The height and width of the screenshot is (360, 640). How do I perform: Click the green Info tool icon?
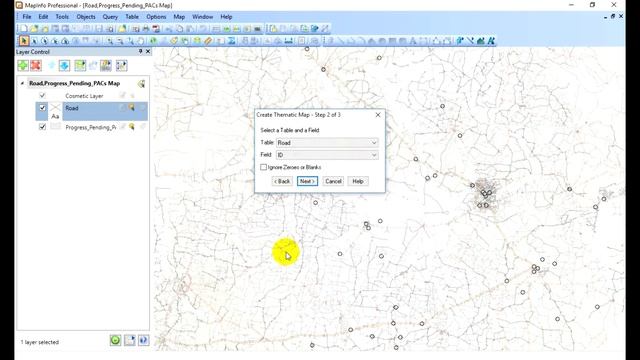tap(153, 41)
